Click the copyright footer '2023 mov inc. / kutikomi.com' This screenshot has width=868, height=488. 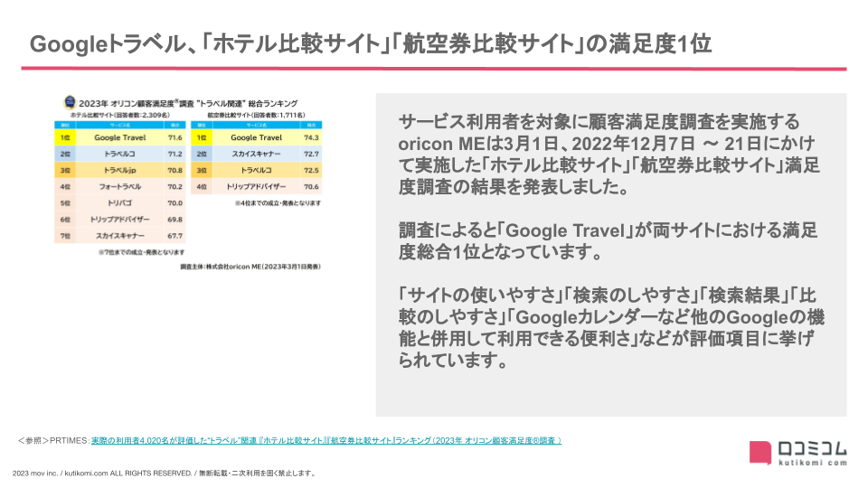tap(165, 473)
